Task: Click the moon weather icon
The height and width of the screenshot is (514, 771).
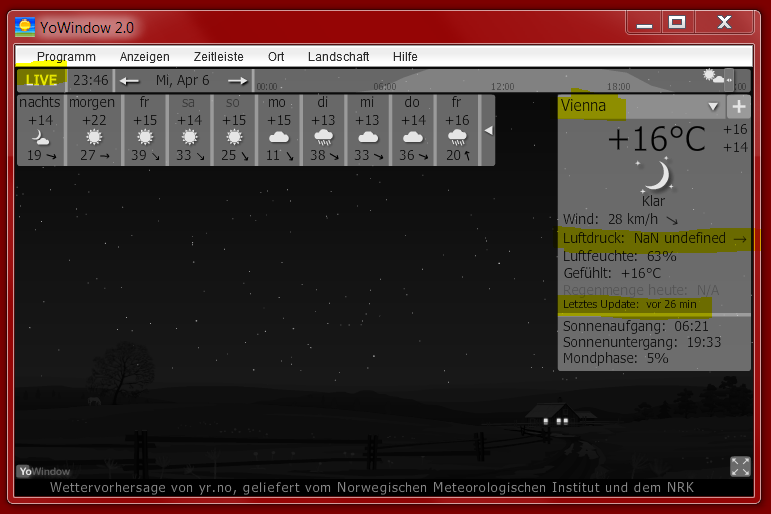Action: click(x=656, y=176)
